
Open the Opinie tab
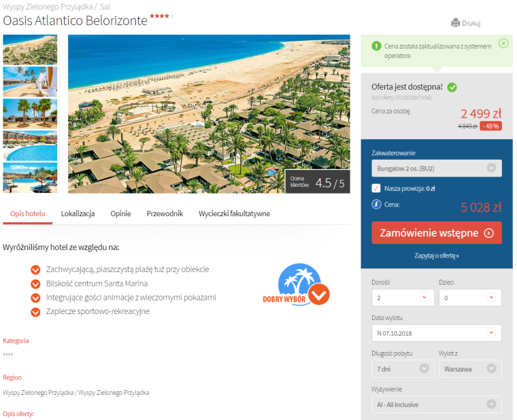click(120, 213)
